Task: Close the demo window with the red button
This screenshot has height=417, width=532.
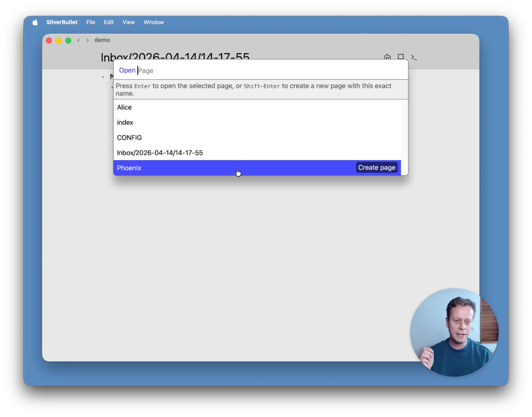Action: [x=49, y=40]
